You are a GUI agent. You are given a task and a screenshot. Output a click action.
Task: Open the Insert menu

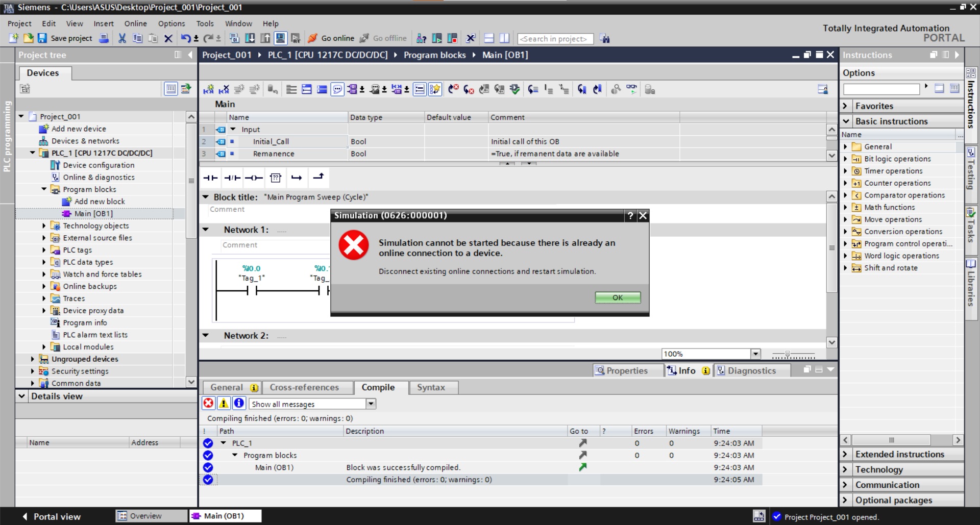coord(104,23)
